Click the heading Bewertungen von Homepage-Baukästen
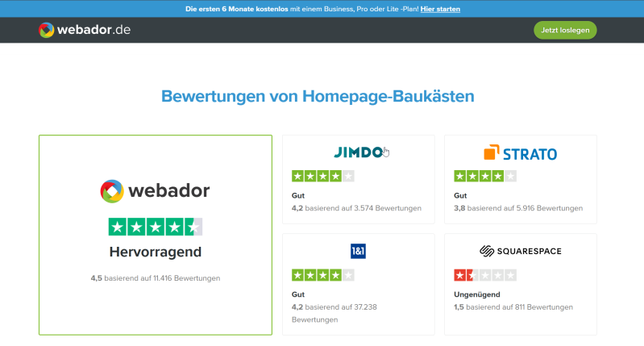 318,96
